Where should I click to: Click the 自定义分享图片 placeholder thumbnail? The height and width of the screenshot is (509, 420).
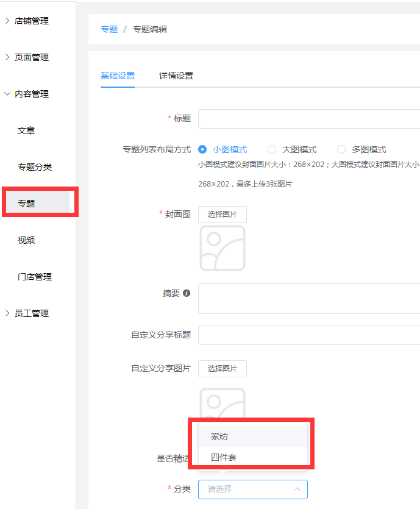222,403
